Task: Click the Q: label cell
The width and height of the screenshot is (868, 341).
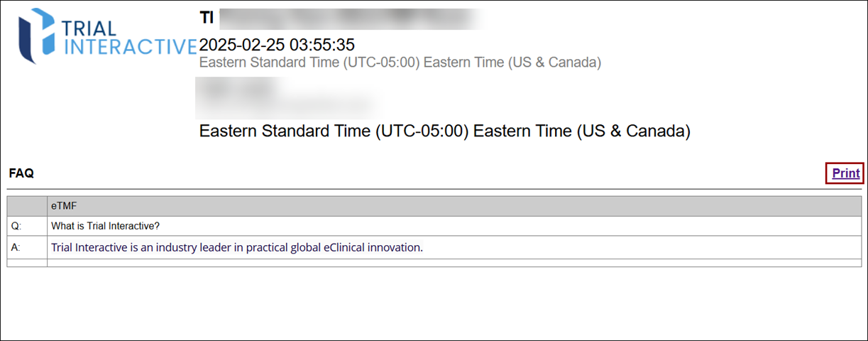Action: pos(27,226)
